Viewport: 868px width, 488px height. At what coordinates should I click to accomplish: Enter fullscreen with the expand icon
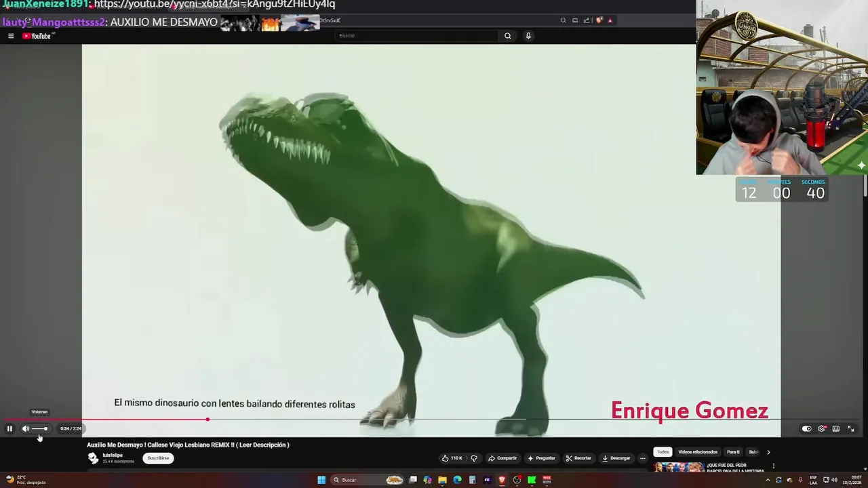pos(851,428)
